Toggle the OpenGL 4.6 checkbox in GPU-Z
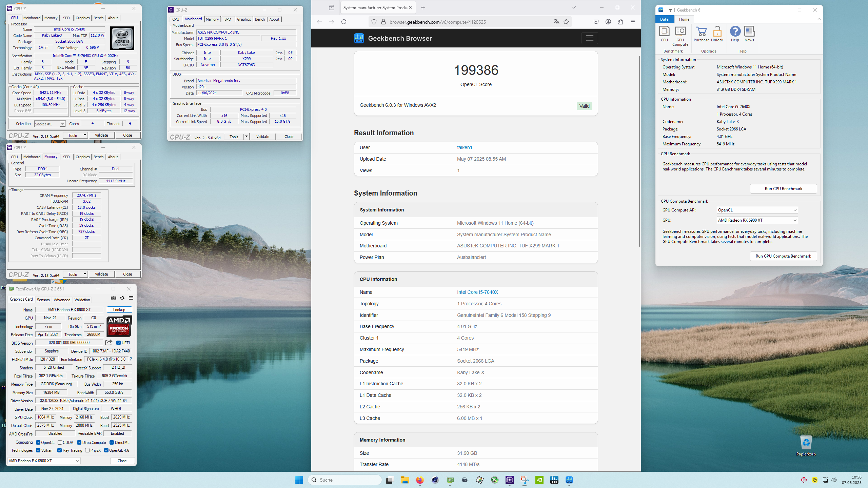Screen dimensions: 868x488 pos(106,450)
